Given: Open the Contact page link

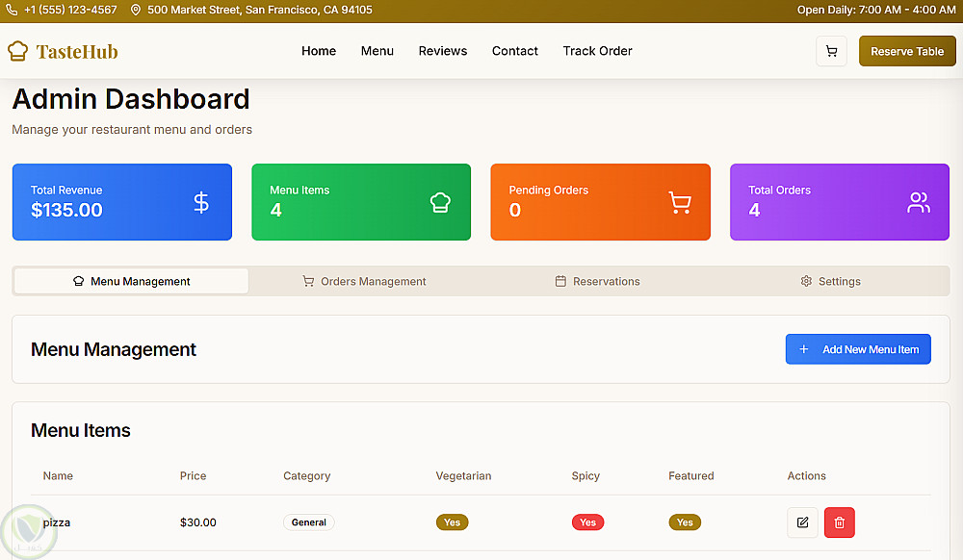Looking at the screenshot, I should coord(514,51).
